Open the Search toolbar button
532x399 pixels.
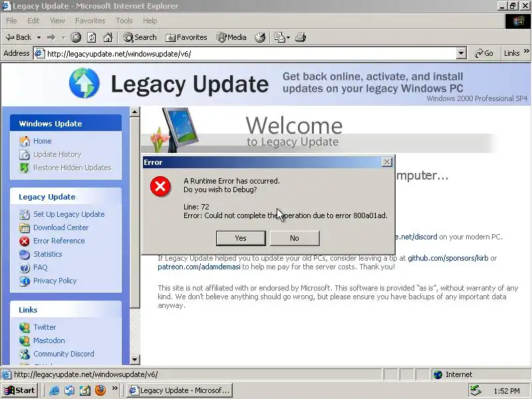(x=140, y=37)
